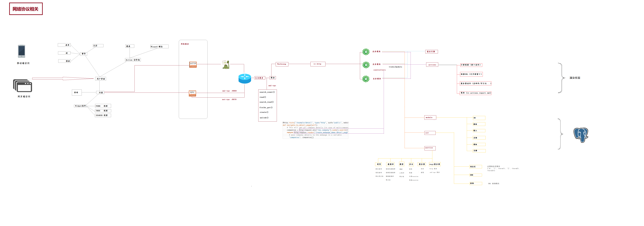
Task: Click search_count() in the method list
Action: (x=267, y=92)
